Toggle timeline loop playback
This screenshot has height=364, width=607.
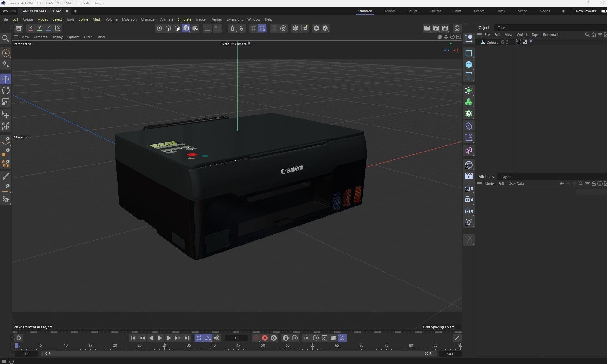tap(199, 338)
